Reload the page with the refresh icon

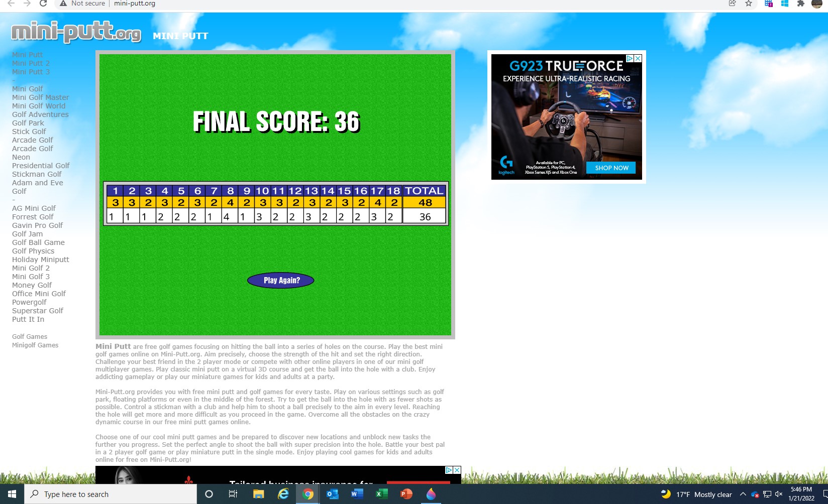pos(43,4)
